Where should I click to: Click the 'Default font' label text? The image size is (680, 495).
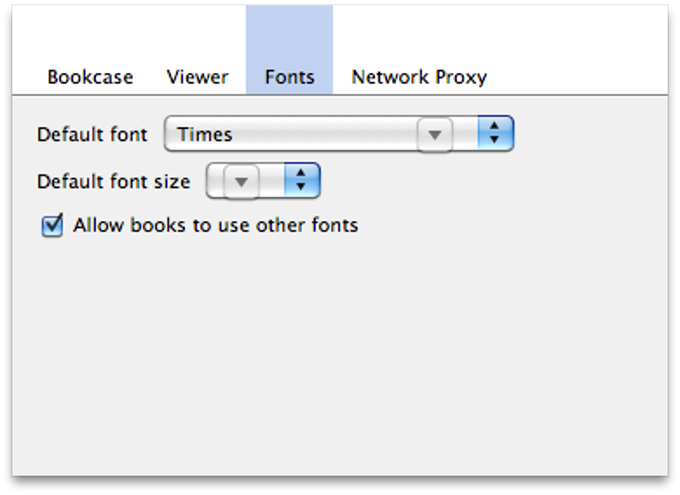[92, 134]
